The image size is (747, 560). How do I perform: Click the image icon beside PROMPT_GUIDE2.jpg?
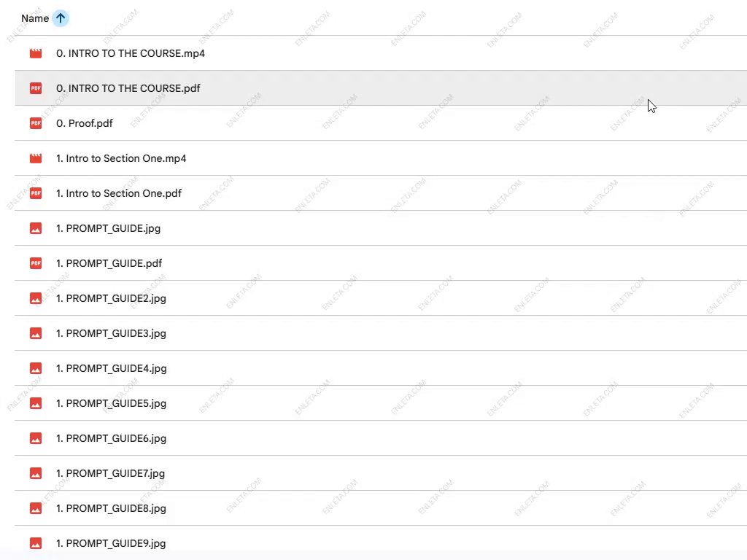pos(36,298)
